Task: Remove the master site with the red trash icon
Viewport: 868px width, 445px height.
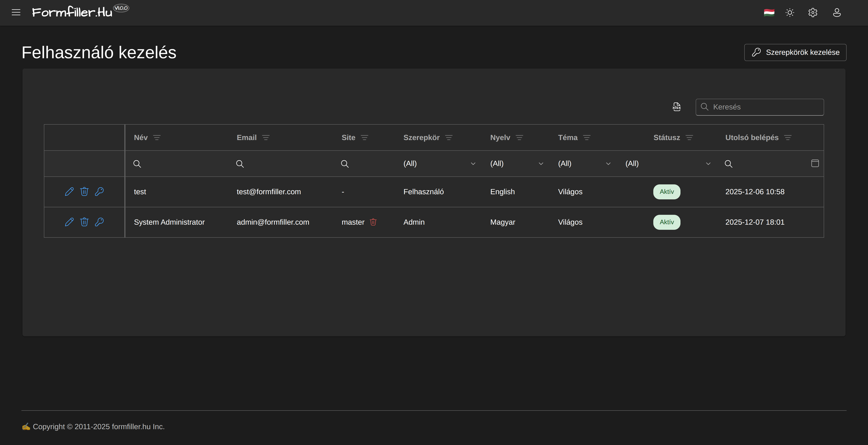Action: 373,222
